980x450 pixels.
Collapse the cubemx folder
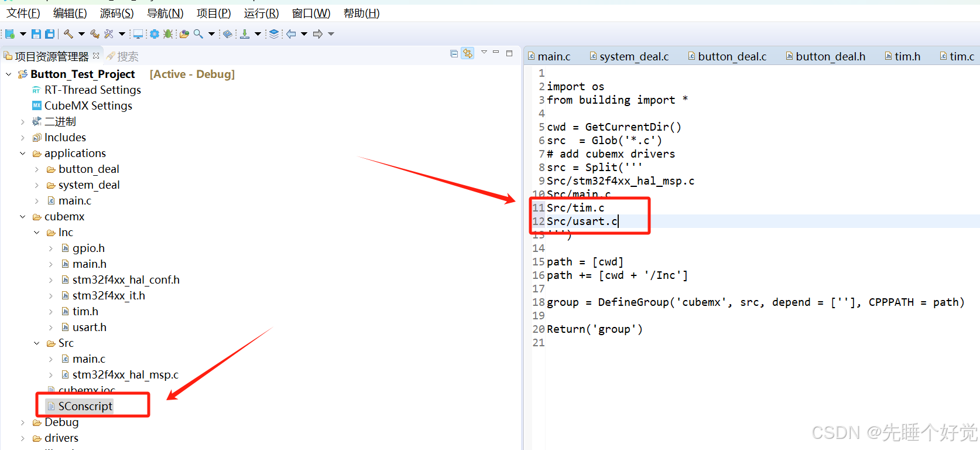(23, 217)
